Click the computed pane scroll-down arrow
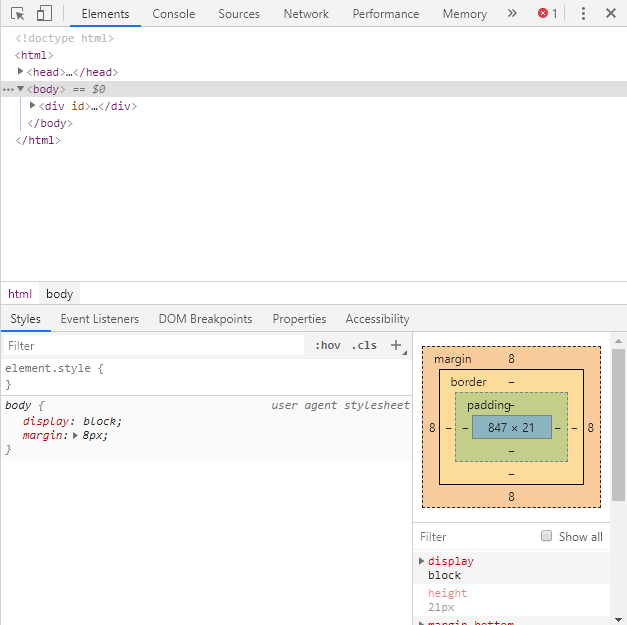The height and width of the screenshot is (625, 627). [x=618, y=620]
